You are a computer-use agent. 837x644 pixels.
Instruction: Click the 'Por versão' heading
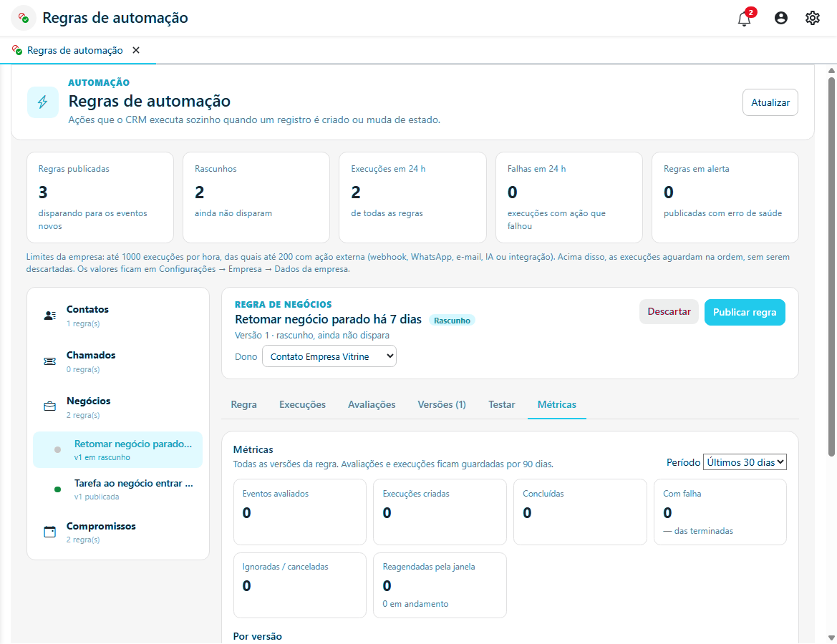257,636
